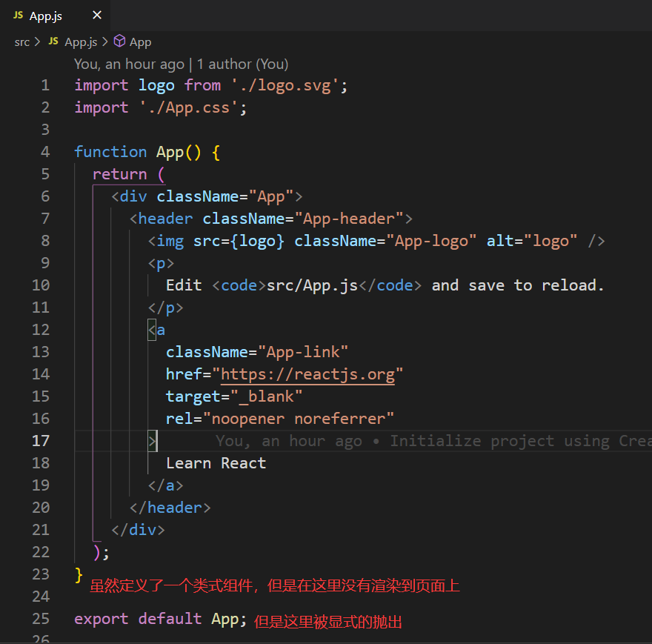Open the "1 author (You)" CodeLens
The width and height of the screenshot is (652, 644).
242,64
